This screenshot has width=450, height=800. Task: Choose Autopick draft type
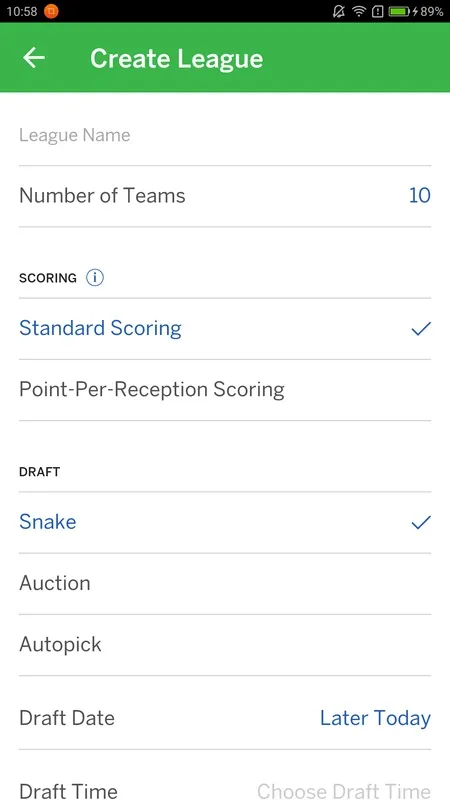pyautogui.click(x=225, y=645)
